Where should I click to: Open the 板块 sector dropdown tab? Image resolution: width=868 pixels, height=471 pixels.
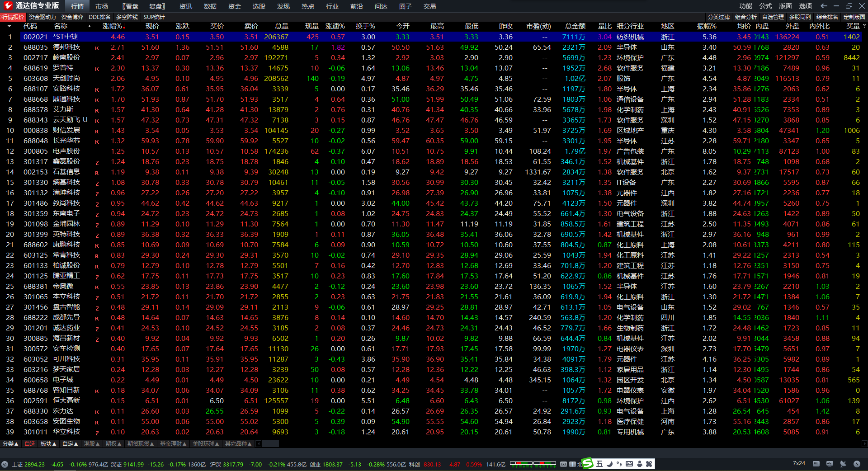(49, 444)
